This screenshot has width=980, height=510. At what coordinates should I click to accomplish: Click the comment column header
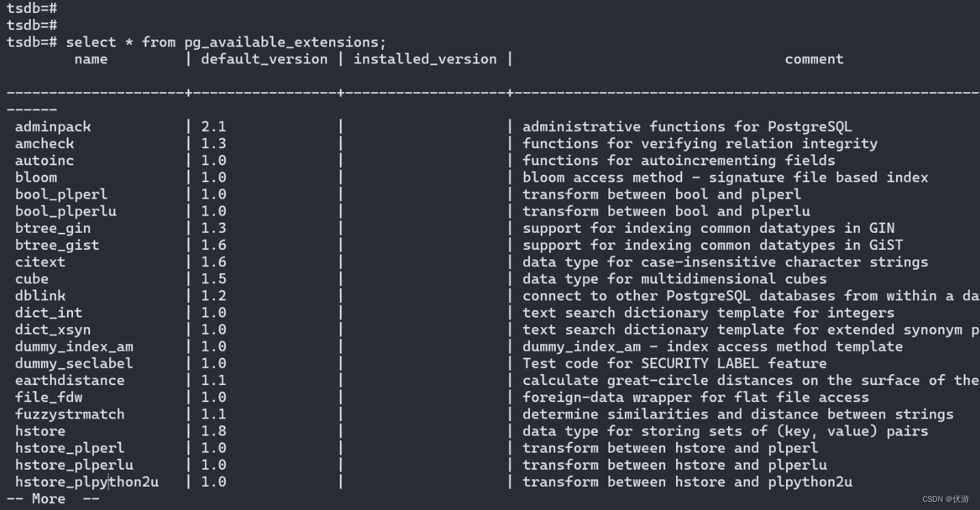tap(814, 59)
